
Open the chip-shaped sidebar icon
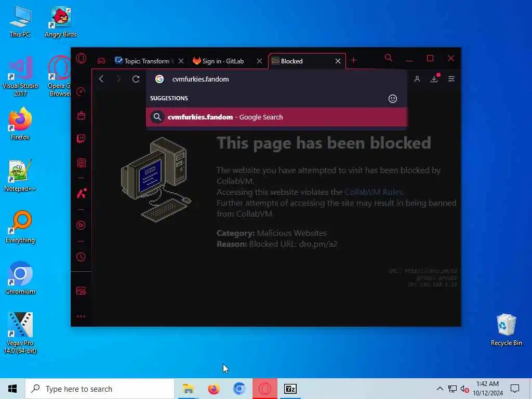[x=81, y=163]
